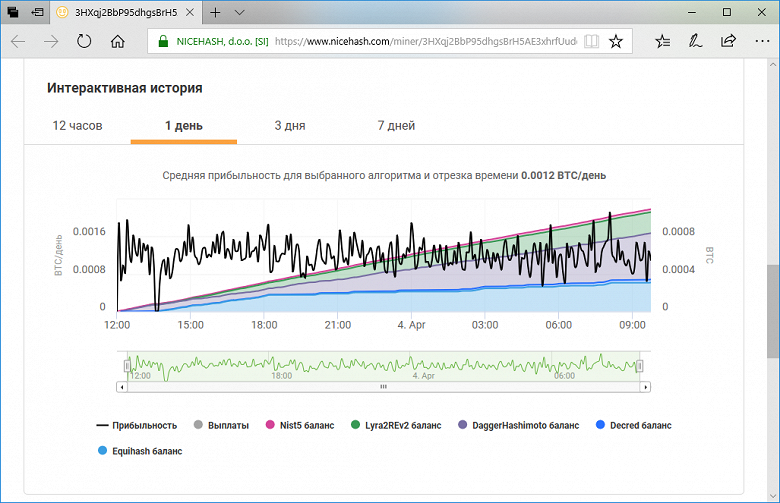Toggle Выплаты series in legend
The width and height of the screenshot is (780, 503).
pyautogui.click(x=221, y=425)
